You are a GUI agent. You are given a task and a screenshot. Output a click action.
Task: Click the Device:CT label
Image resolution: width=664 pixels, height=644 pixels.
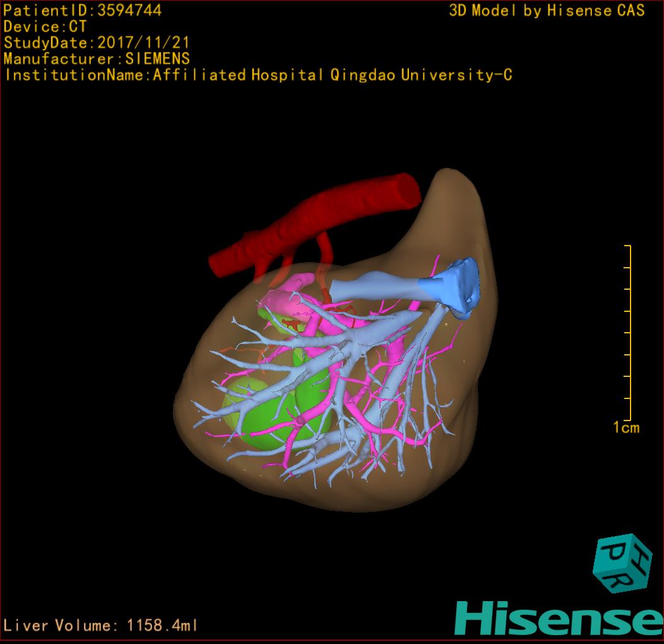click(45, 27)
